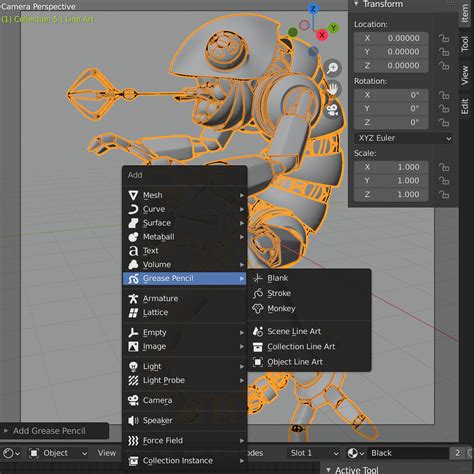Click the green Y axis gizmo

tap(333, 28)
